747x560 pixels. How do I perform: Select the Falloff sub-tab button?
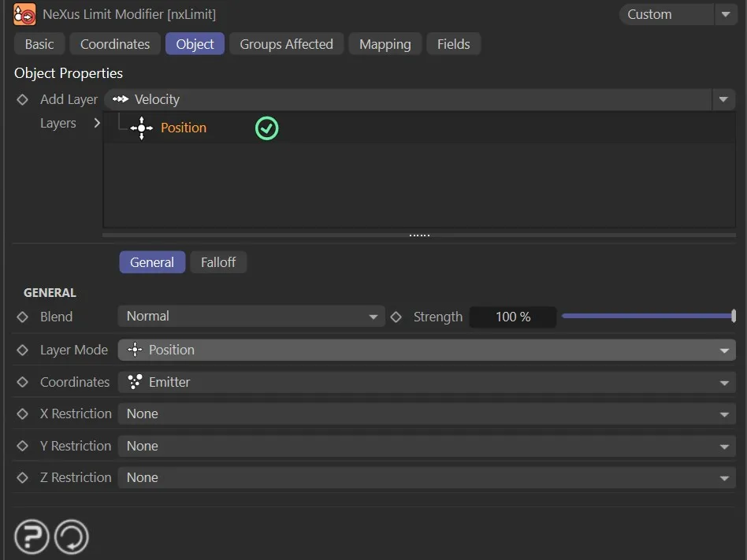217,262
